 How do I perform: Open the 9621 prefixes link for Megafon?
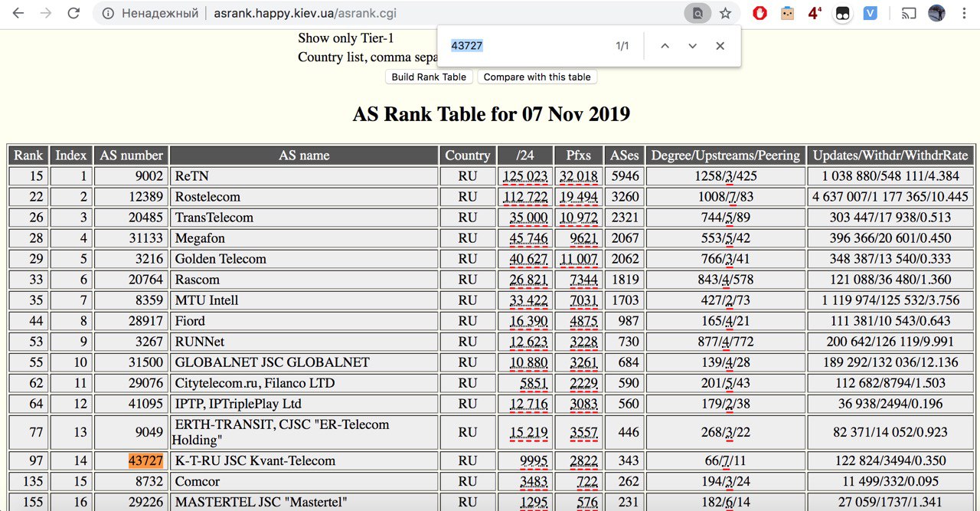583,238
